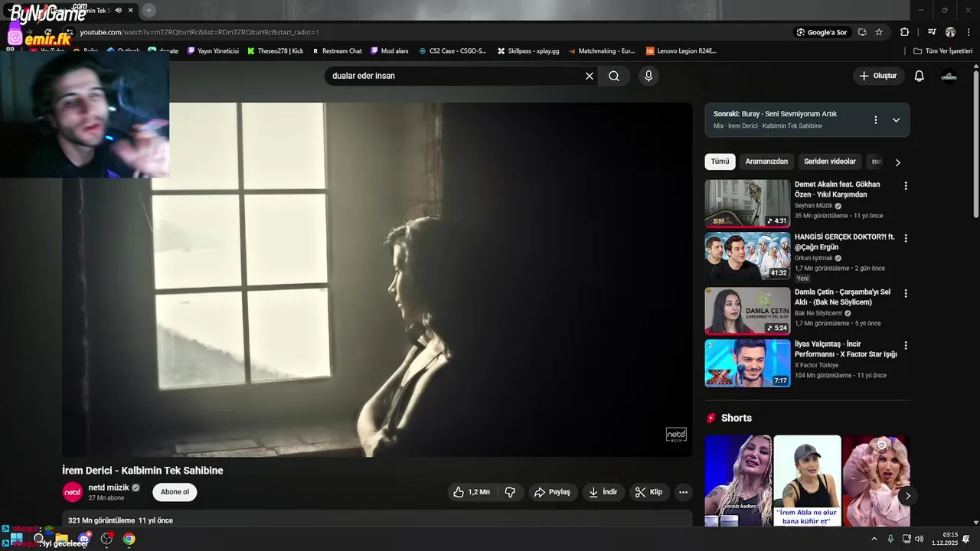980x551 pixels.
Task: Open the Tüm Yer İşaretleri folder
Action: tap(943, 51)
